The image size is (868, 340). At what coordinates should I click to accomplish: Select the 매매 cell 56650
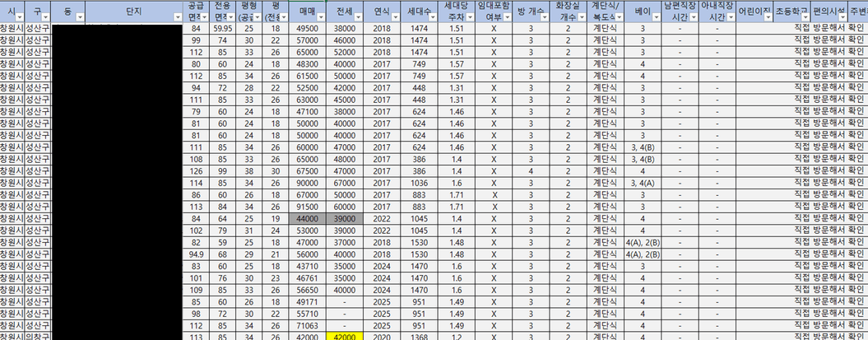click(308, 290)
